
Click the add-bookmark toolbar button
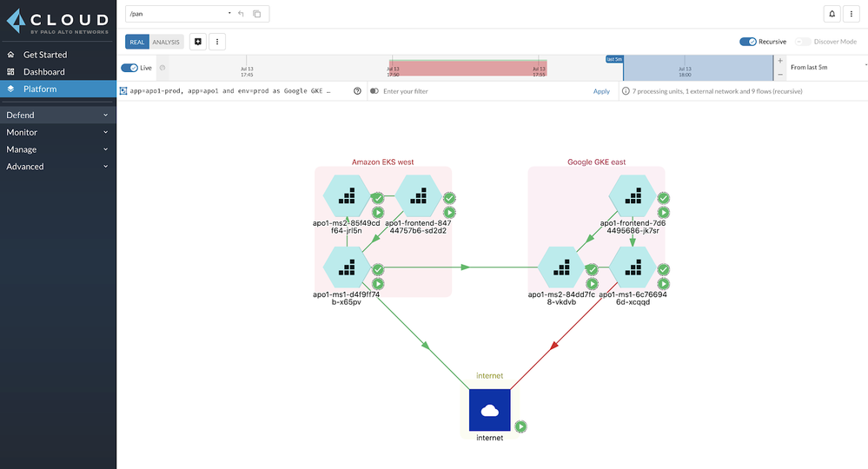click(x=197, y=42)
